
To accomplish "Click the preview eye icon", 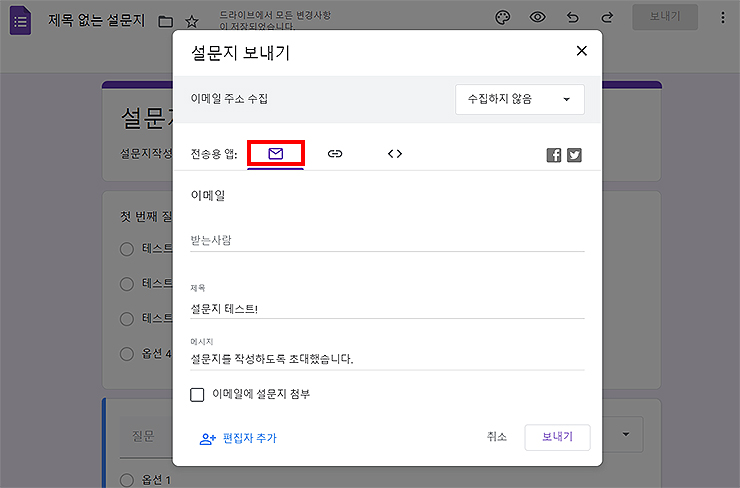I will tap(538, 17).
